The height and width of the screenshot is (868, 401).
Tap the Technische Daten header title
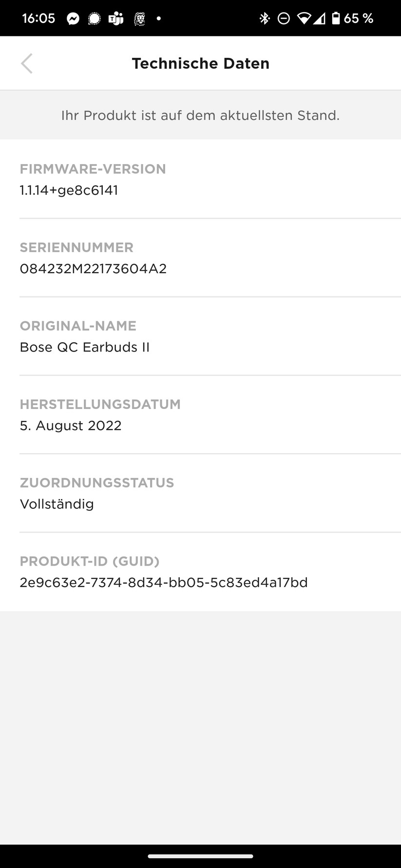pos(200,64)
